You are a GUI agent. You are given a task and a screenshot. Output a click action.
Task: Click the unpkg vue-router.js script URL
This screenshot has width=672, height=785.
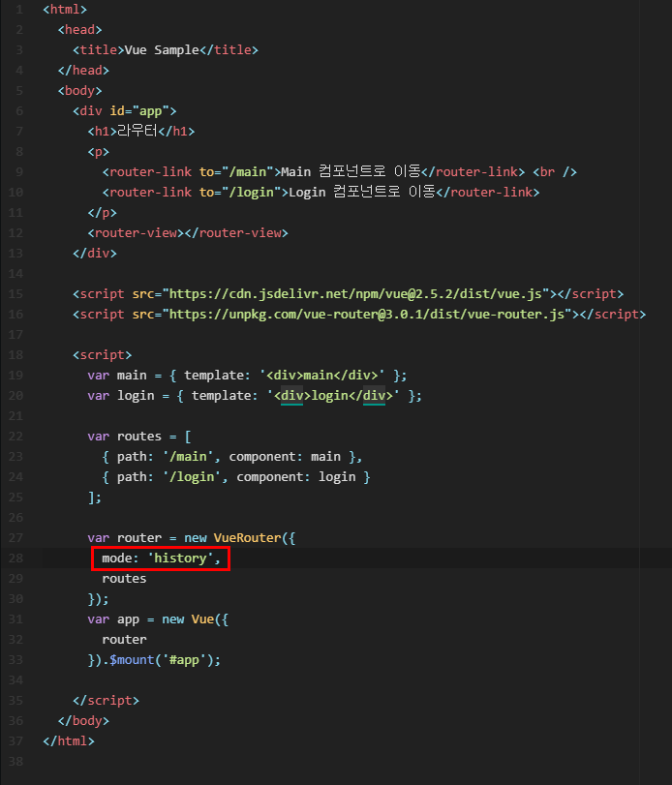pos(367,315)
